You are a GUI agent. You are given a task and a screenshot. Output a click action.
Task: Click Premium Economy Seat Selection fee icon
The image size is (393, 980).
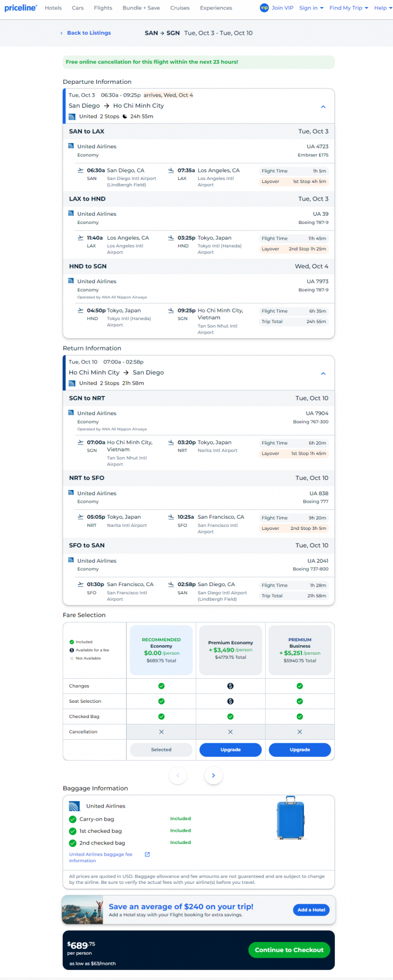point(231,701)
